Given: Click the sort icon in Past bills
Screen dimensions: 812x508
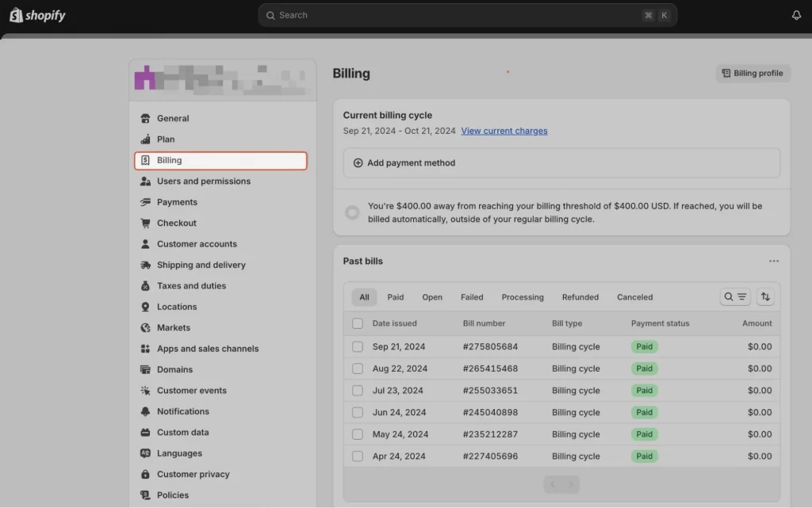Looking at the screenshot, I should pos(764,296).
